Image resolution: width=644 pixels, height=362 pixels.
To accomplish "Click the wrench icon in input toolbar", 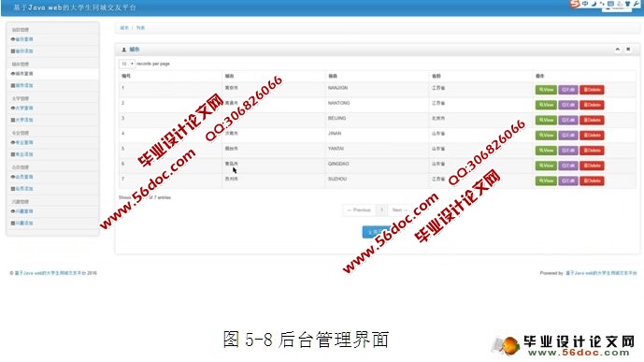I will [637, 4].
